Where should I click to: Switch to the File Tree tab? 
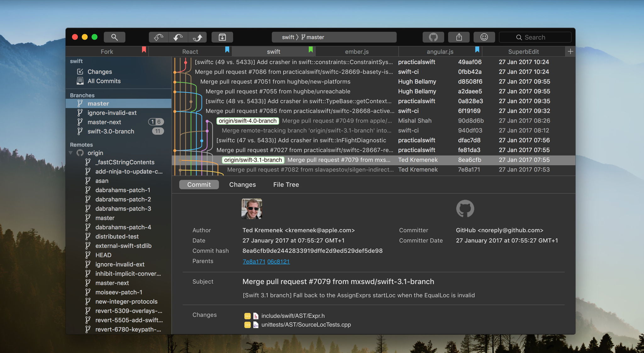286,185
